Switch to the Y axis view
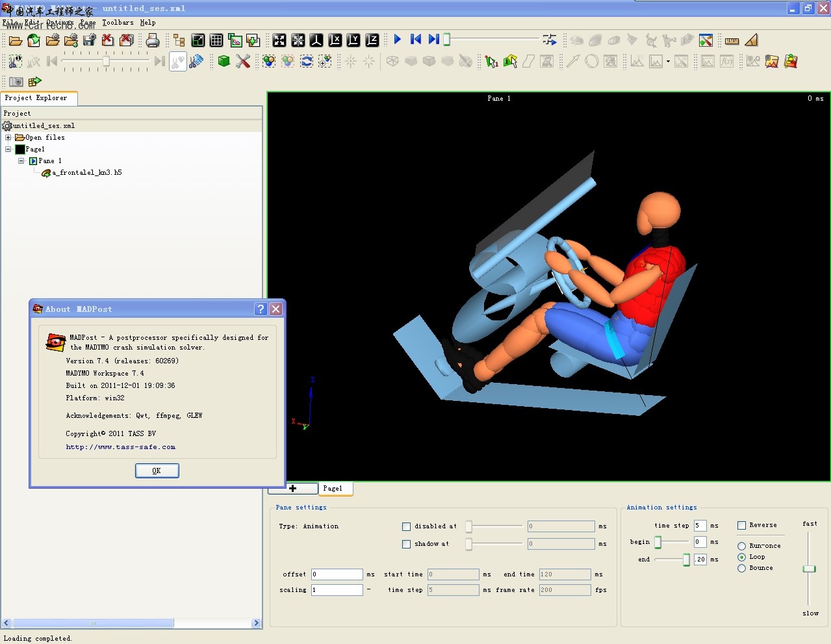 pos(353,40)
